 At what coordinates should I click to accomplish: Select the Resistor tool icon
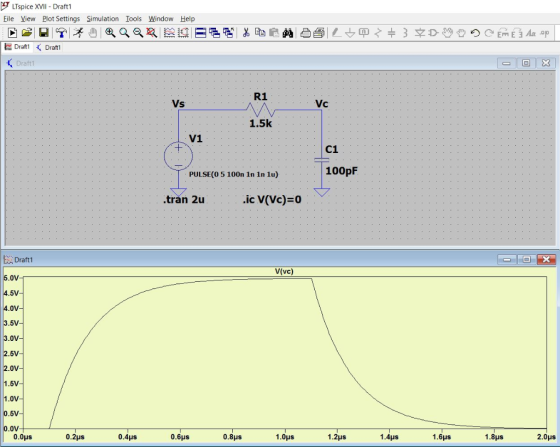378,33
